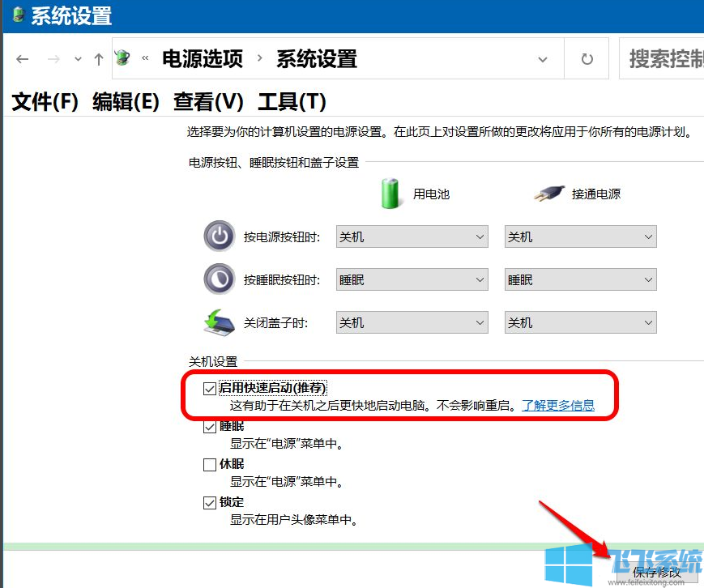Click the up-level navigation arrow
Screen dimensions: 704x588
click(98, 58)
